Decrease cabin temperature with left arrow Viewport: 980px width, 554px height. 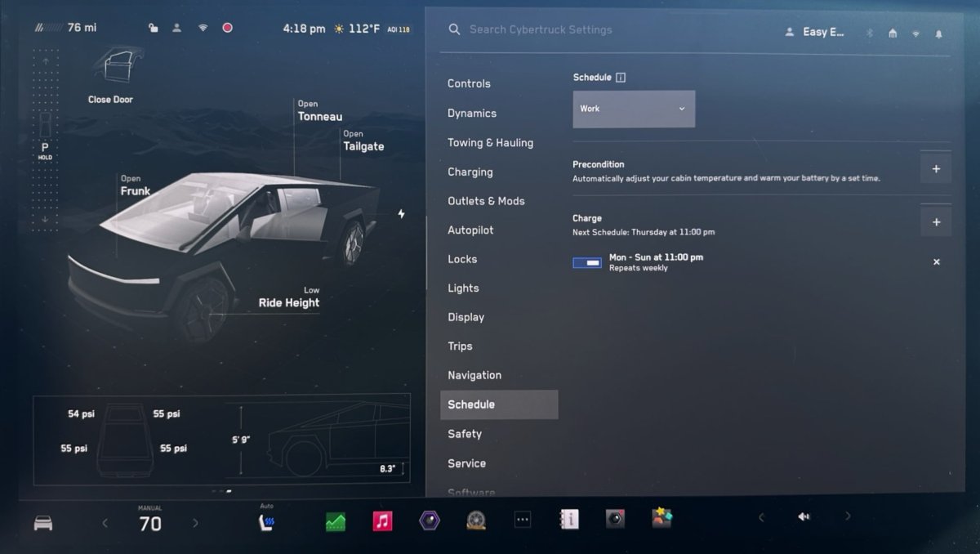point(105,523)
